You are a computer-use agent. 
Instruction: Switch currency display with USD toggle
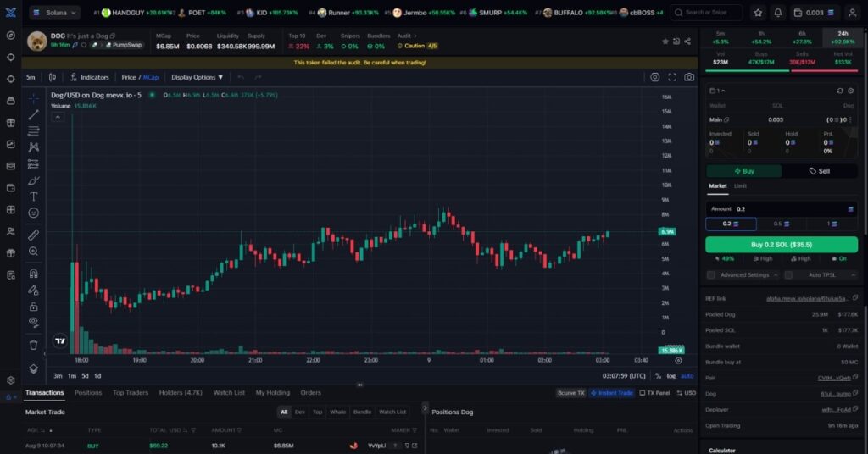pos(687,393)
